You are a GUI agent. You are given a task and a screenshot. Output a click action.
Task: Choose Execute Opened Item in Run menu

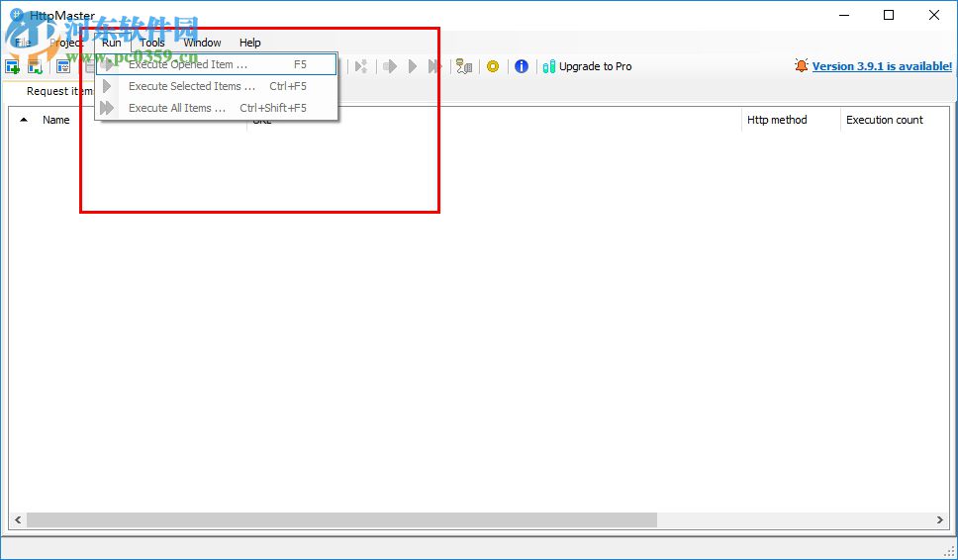pyautogui.click(x=217, y=64)
